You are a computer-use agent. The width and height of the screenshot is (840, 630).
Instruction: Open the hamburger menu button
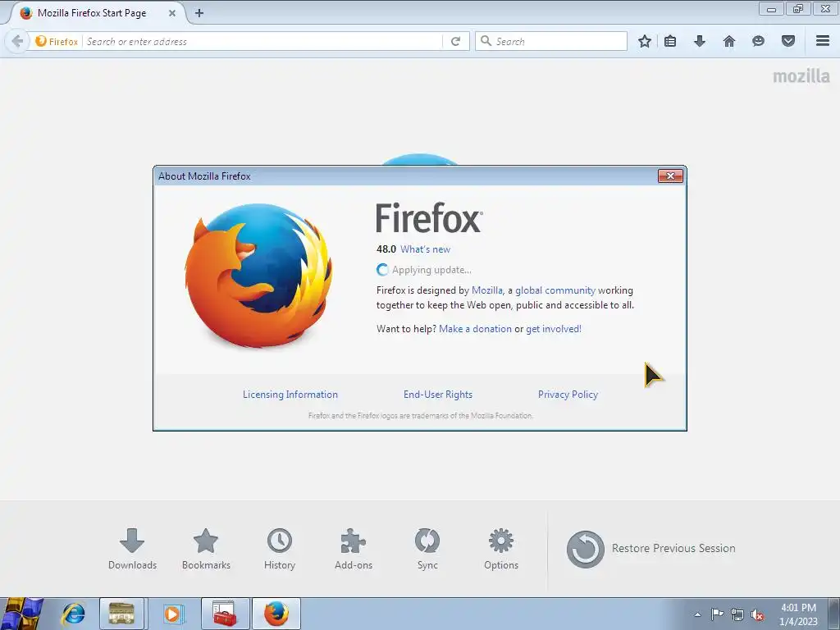point(823,41)
